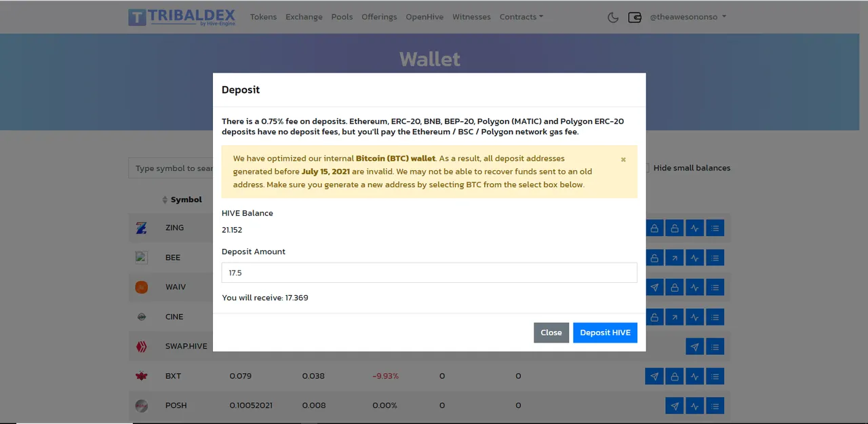Click the CINE token logo

coord(141,317)
